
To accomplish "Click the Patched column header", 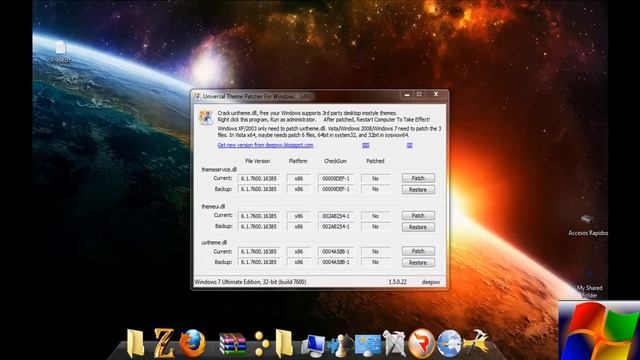I will 375,161.
